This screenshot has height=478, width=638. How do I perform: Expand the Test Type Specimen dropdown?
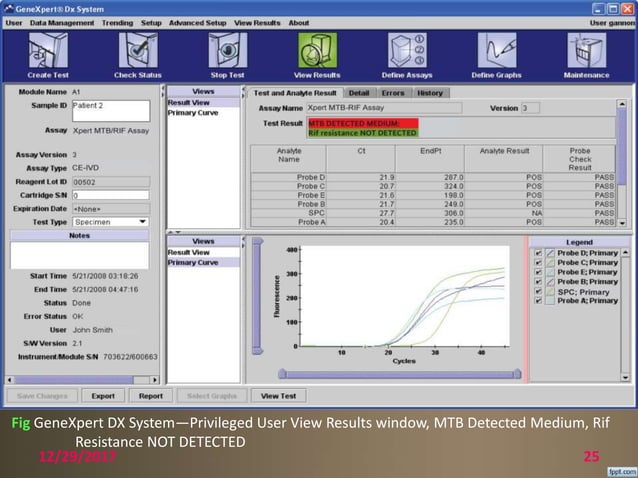(x=142, y=222)
